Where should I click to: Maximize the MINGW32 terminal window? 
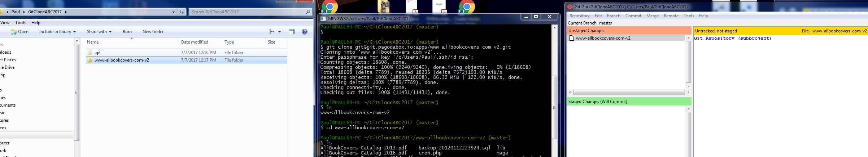click(x=536, y=17)
